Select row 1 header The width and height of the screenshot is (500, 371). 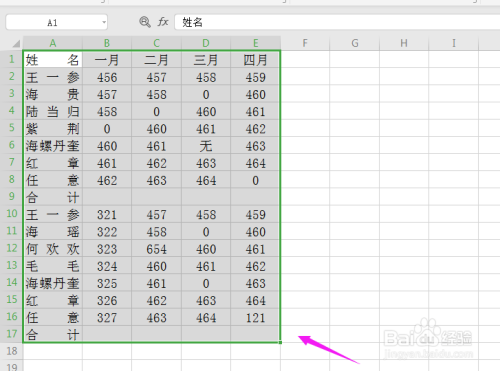pos(12,59)
